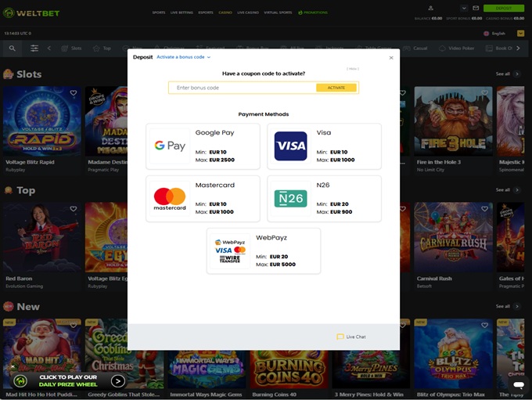
Task: Favorite the Voltage Blitz Rapid game
Action: [74, 93]
